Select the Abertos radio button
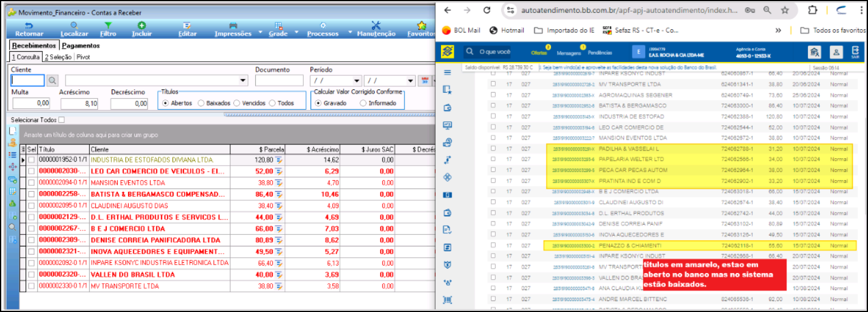868x312 pixels. pos(166,103)
